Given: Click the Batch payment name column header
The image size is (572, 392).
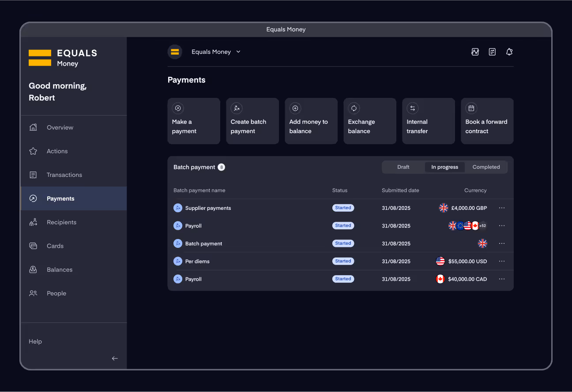Looking at the screenshot, I should (x=199, y=190).
